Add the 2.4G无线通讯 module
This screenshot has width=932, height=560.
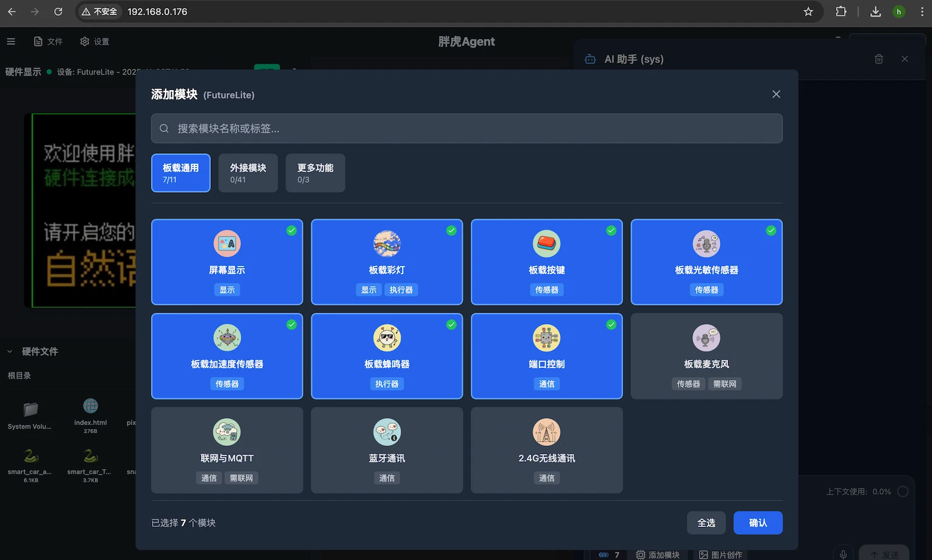[546, 451]
